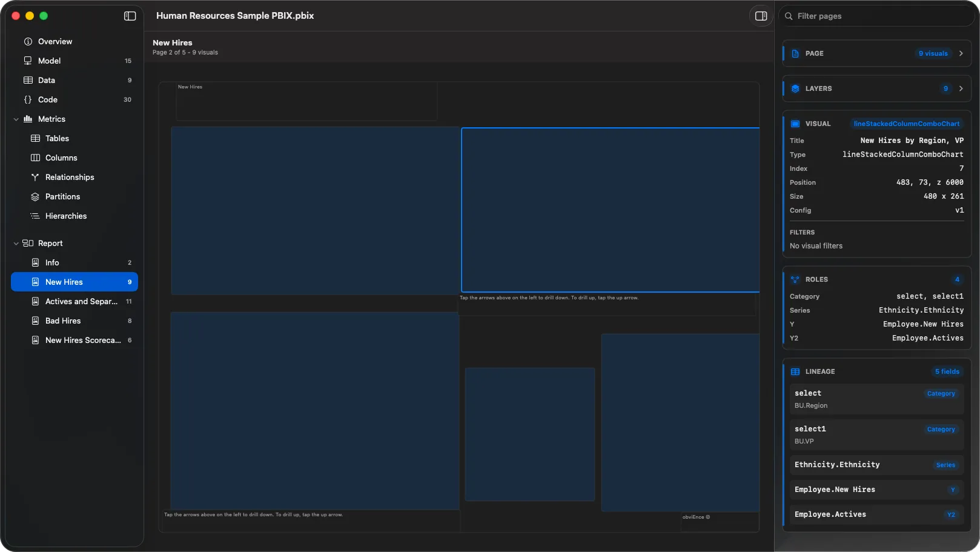Viewport: 980px width, 552px height.
Task: Click the Hierarchies list icon
Action: click(x=35, y=216)
